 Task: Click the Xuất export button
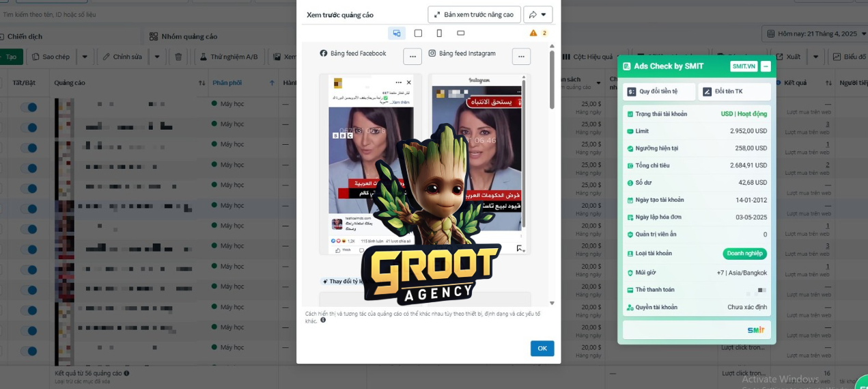tap(788, 57)
